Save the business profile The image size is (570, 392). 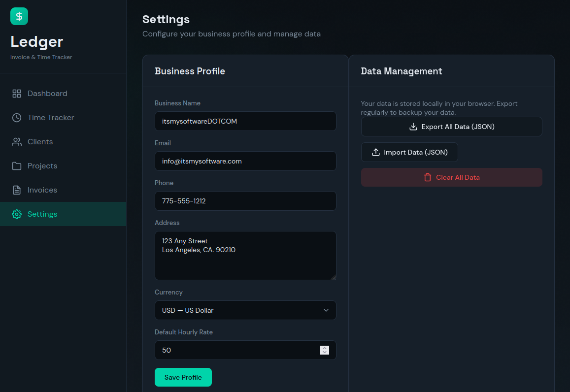point(183,377)
